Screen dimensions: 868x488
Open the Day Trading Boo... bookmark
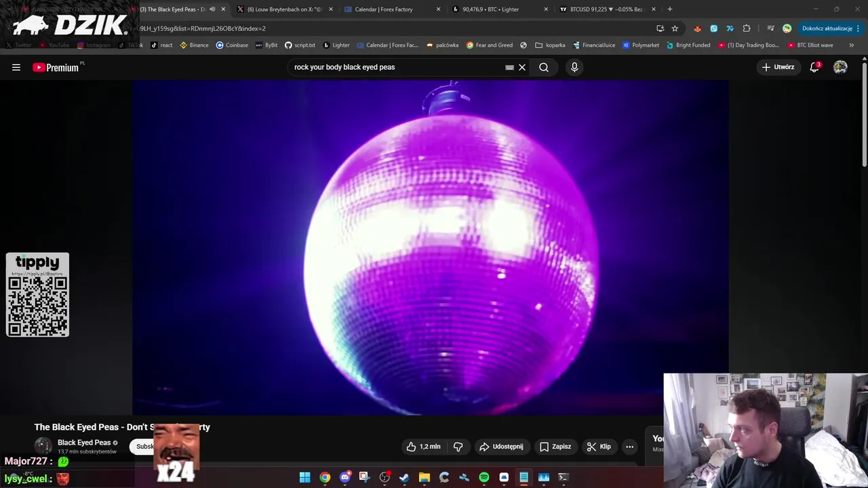(748, 45)
